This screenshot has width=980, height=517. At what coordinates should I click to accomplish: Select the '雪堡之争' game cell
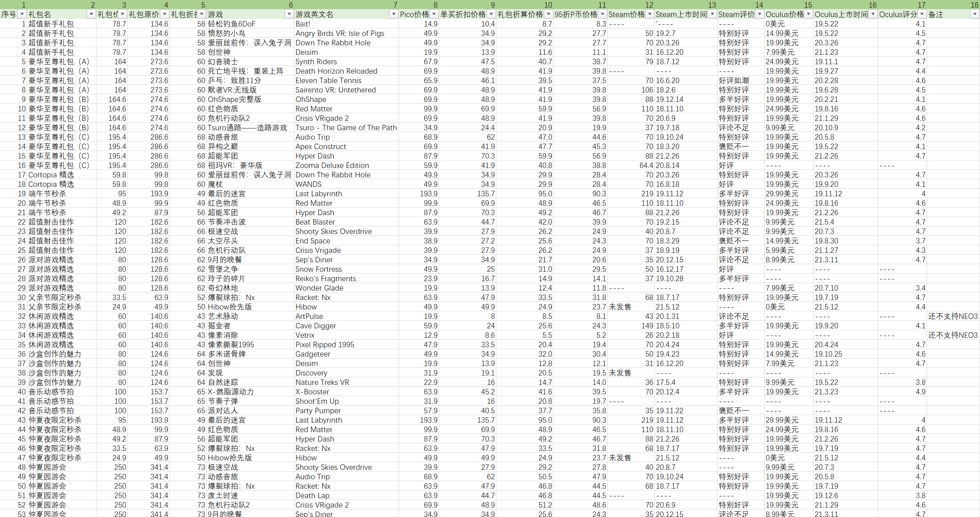[x=250, y=269]
